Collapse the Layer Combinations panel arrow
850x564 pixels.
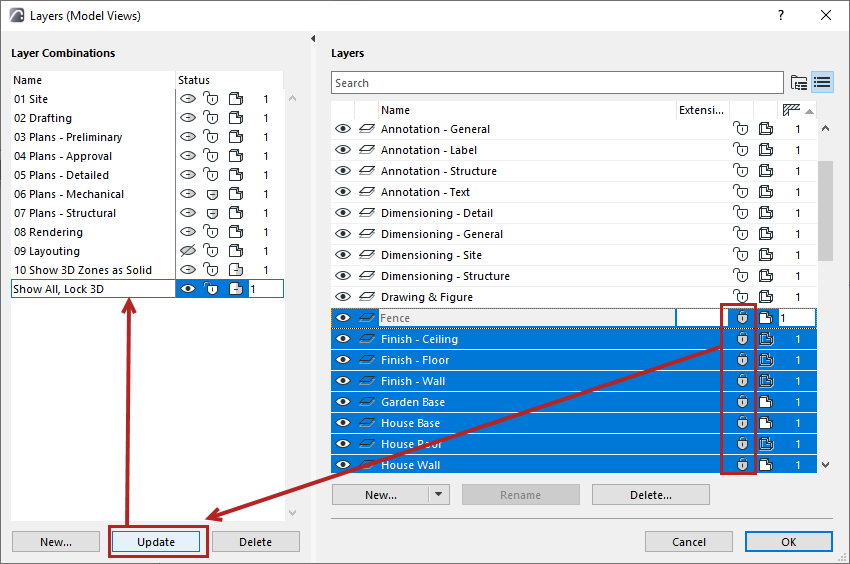(x=313, y=39)
